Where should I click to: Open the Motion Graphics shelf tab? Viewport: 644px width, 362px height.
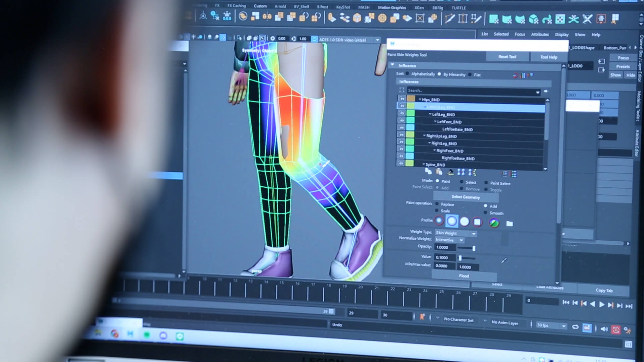pos(392,7)
